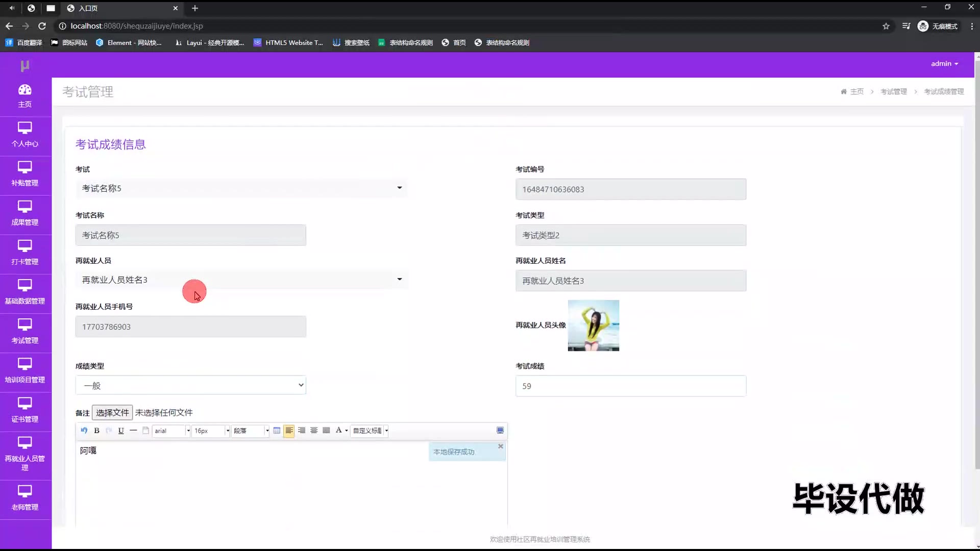Click the 考试成绩 input field with 59

[630, 386]
